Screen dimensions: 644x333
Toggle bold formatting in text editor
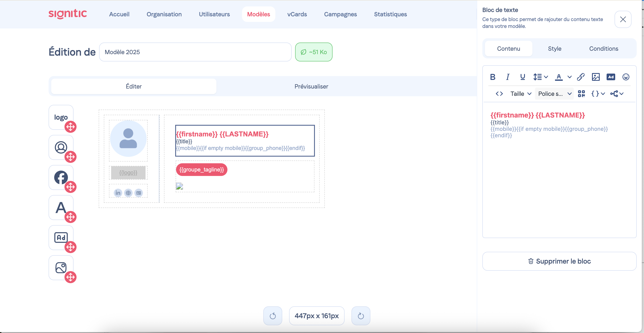(x=492, y=77)
